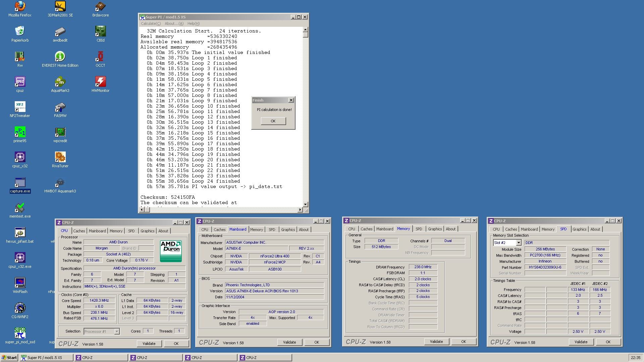Viewport: 644px width, 362px height.
Task: Click Super PI horizontal scrollbar right arrow
Action: point(300,210)
